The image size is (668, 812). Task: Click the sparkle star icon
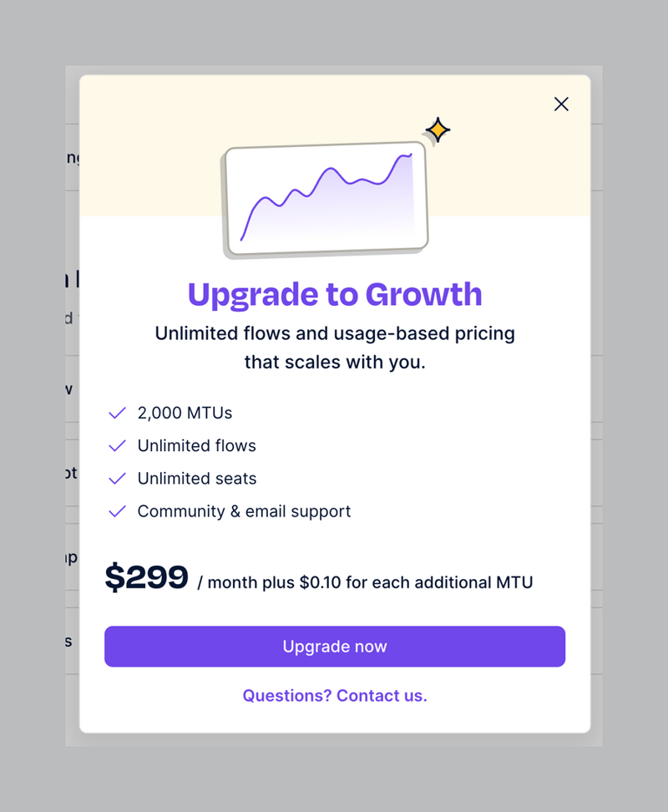[x=437, y=129]
